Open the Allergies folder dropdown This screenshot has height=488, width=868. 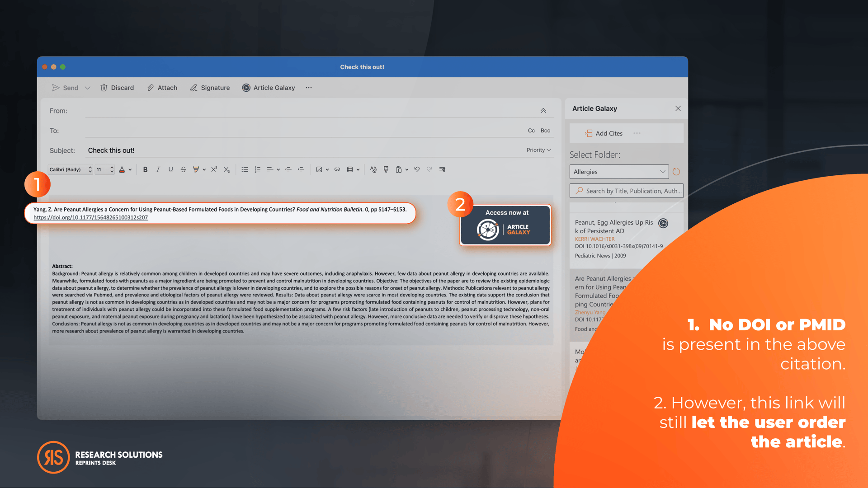point(619,172)
